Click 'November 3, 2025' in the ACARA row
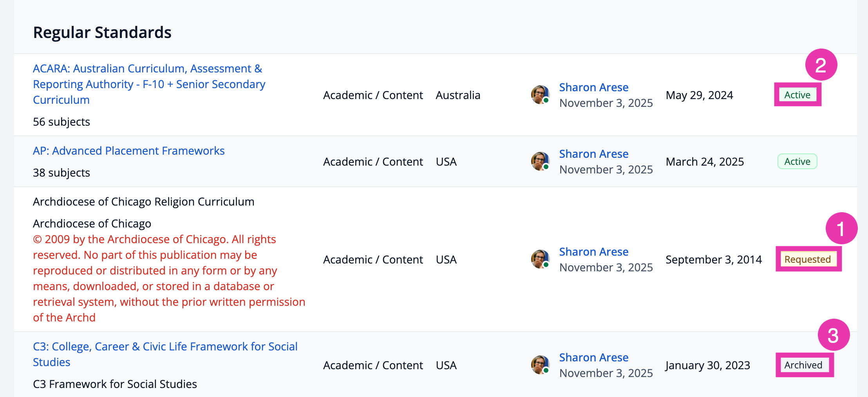868x397 pixels. tap(606, 103)
